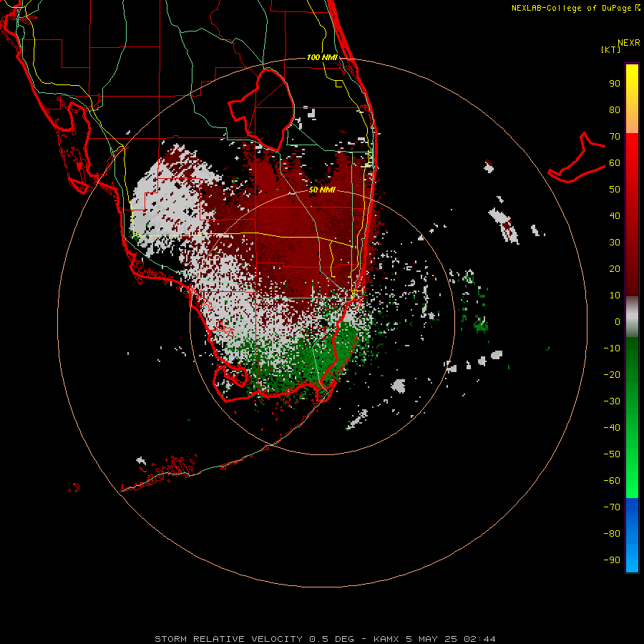Viewport: 644px width, 644px height.
Task: Click the -30 value on velocity scale
Action: point(612,401)
